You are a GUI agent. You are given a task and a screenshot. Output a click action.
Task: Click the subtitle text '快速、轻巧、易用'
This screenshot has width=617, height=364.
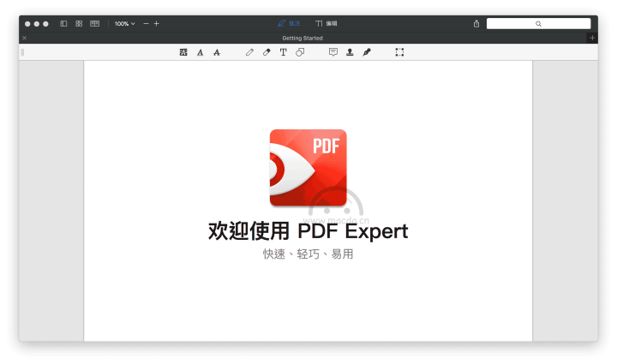point(308,254)
